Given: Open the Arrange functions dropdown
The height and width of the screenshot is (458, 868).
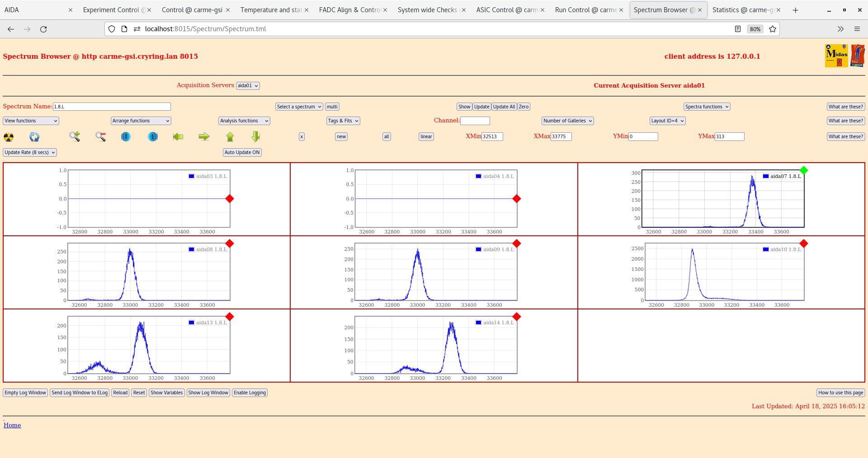Looking at the screenshot, I should pos(141,121).
